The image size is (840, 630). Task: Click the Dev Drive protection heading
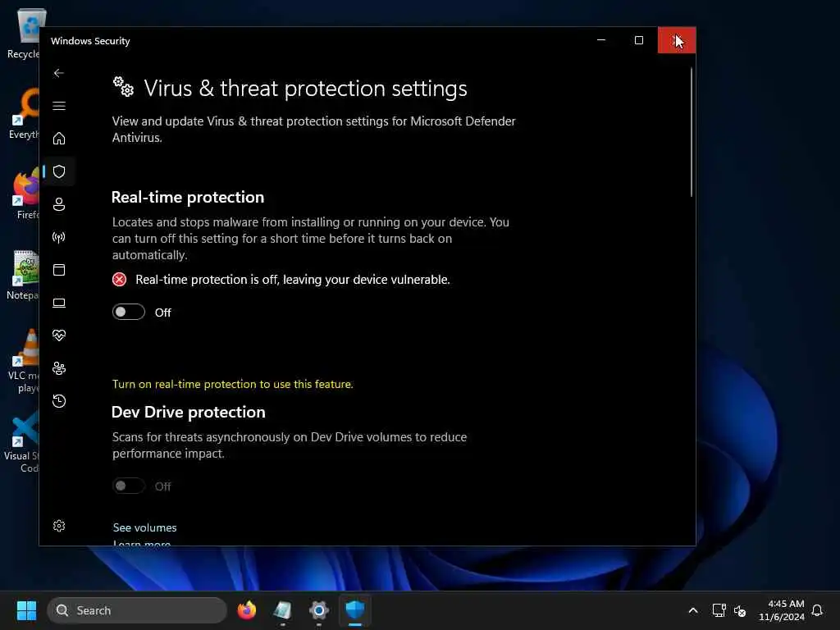[x=188, y=412]
